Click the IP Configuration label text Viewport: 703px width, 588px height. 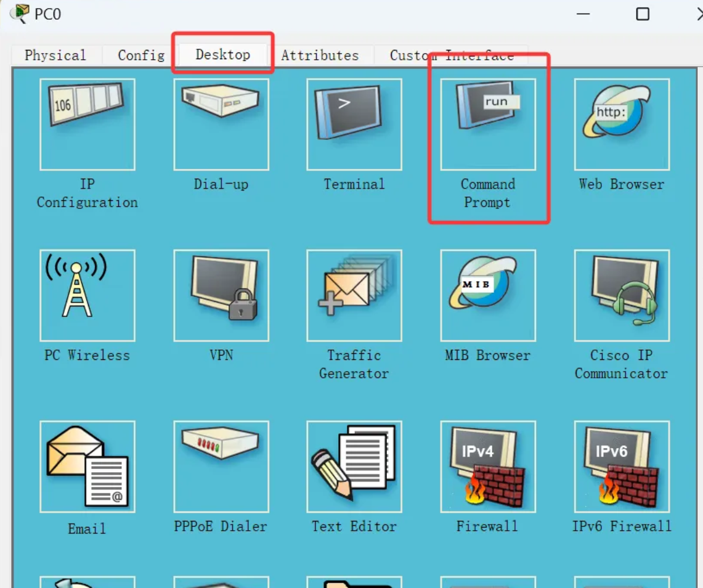point(87,194)
